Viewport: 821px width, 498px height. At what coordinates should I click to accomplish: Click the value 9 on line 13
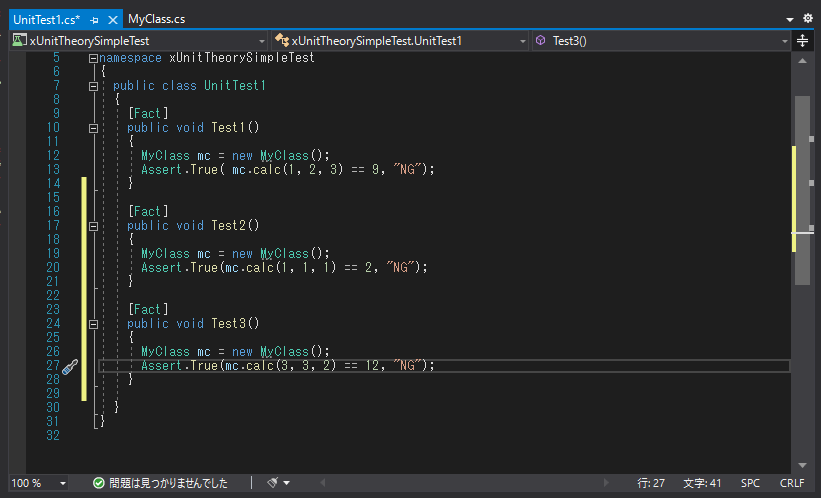(x=375, y=170)
